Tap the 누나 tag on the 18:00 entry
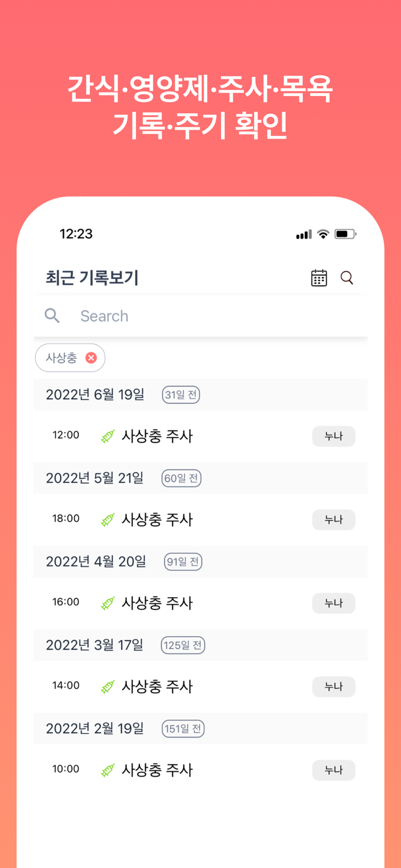 click(334, 519)
